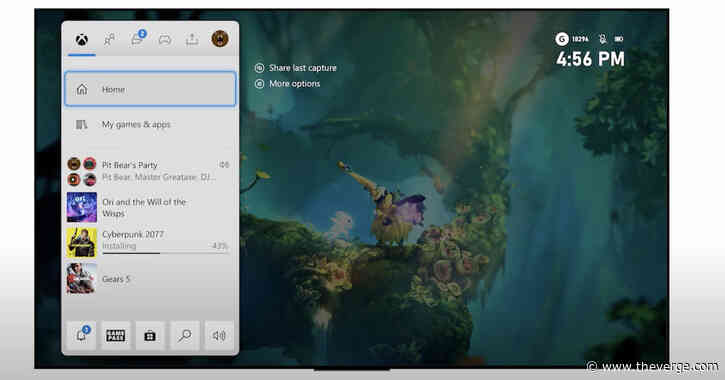The width and height of the screenshot is (725, 380).
Task: Open the Microsoft Store bag button
Action: (150, 335)
